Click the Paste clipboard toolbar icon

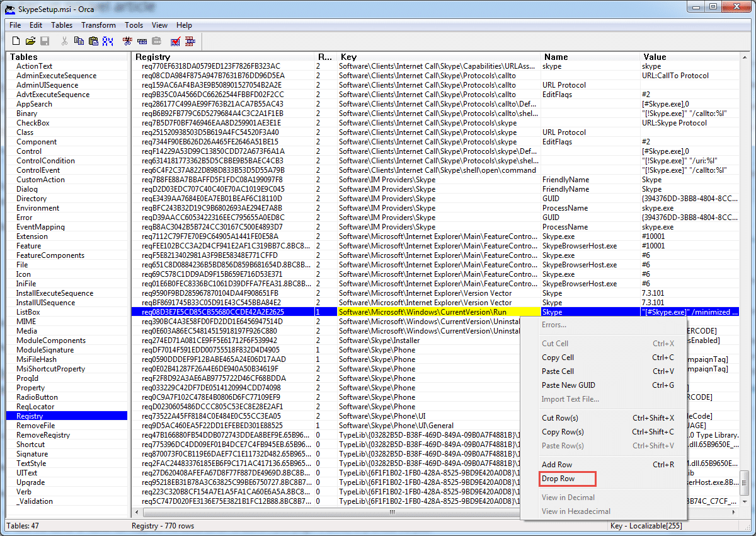tap(93, 41)
